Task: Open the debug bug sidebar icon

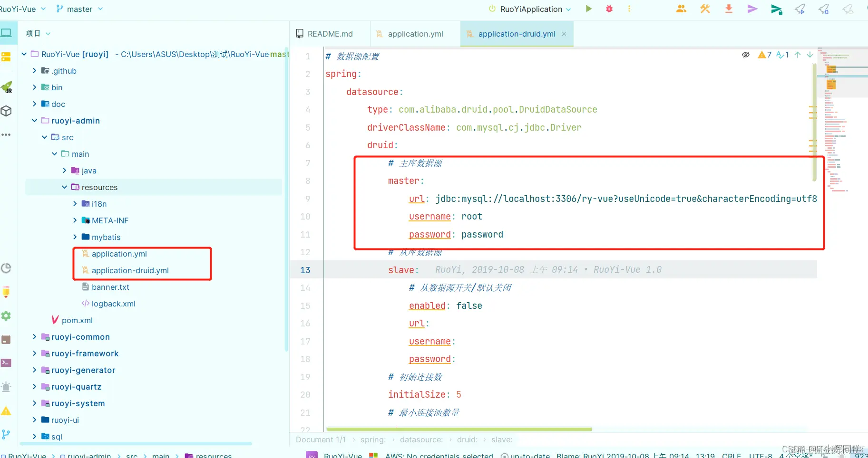Action: (6, 387)
